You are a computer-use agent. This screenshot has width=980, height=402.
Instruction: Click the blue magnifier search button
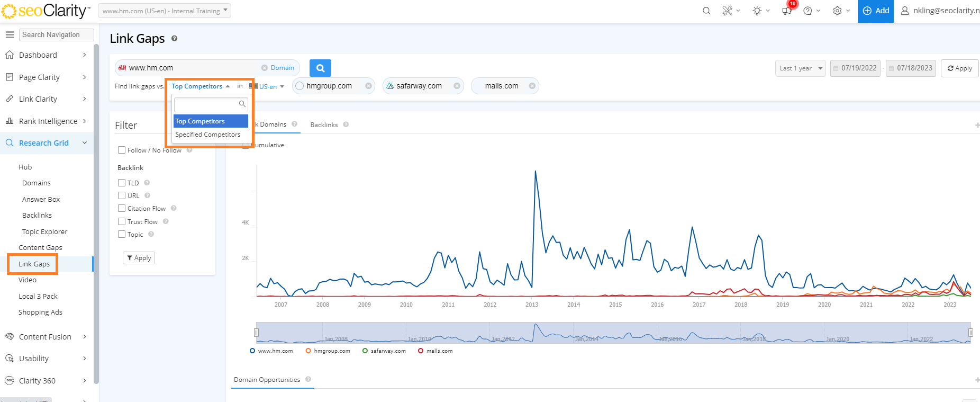[320, 68]
